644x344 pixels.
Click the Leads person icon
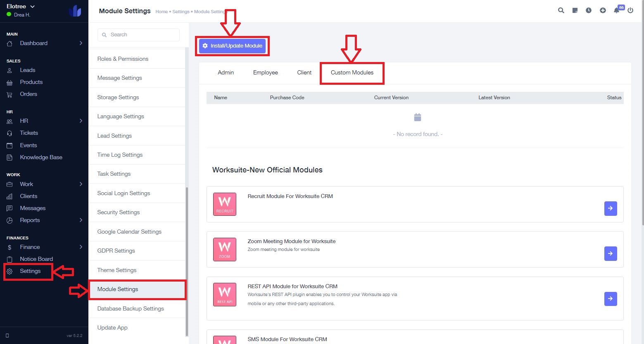click(x=10, y=70)
